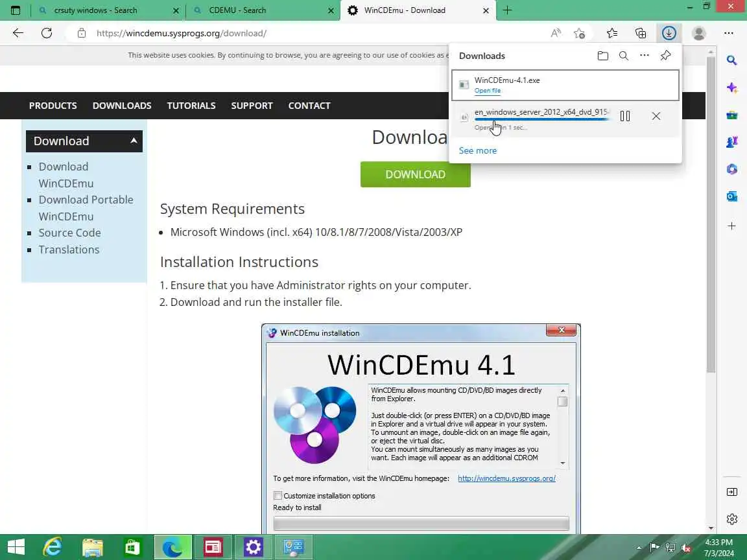
Task: Click the green DOWNLOAD button
Action: (416, 174)
